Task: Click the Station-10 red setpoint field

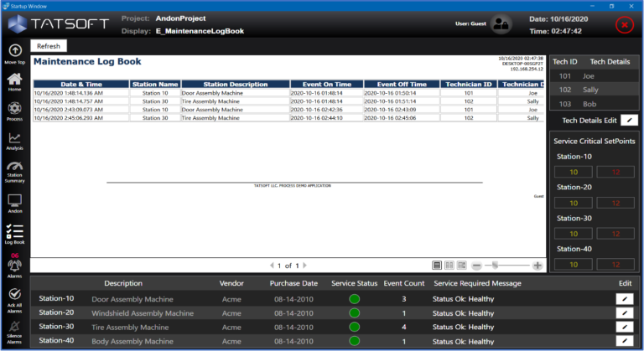Action: click(x=615, y=172)
